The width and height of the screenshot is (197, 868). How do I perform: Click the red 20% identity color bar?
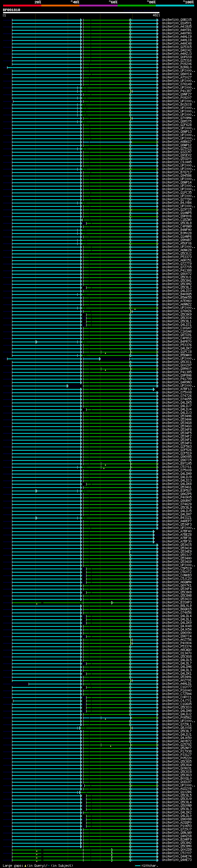coord(22,6)
